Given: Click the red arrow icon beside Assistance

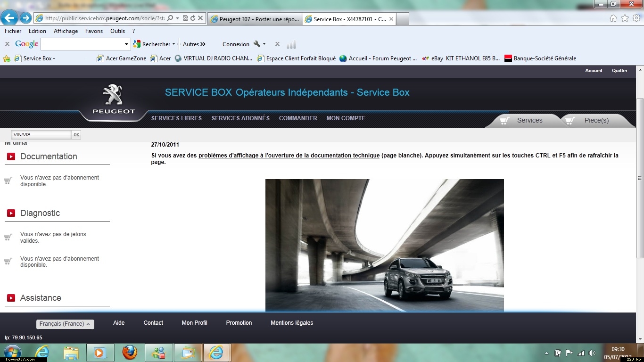Looking at the screenshot, I should [x=11, y=298].
